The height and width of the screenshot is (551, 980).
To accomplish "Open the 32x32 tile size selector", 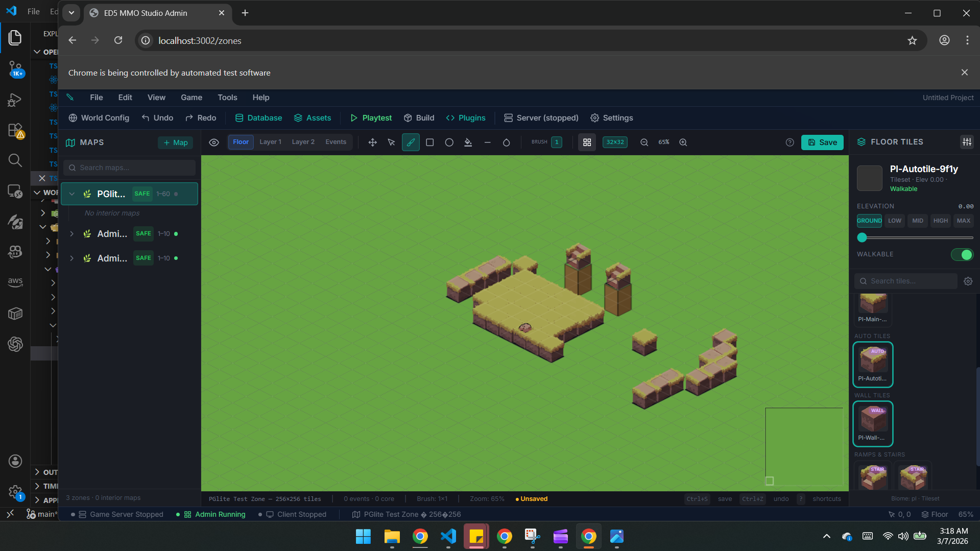I will (x=615, y=142).
